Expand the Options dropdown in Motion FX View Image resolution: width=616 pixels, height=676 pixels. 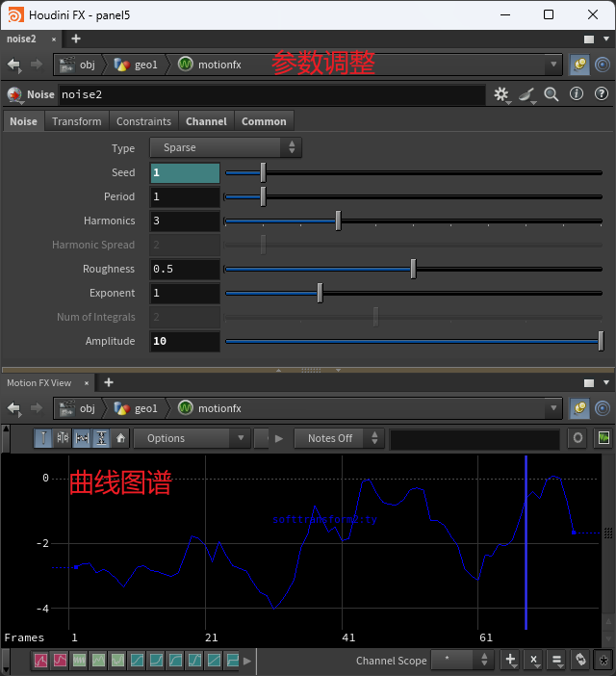[192, 438]
